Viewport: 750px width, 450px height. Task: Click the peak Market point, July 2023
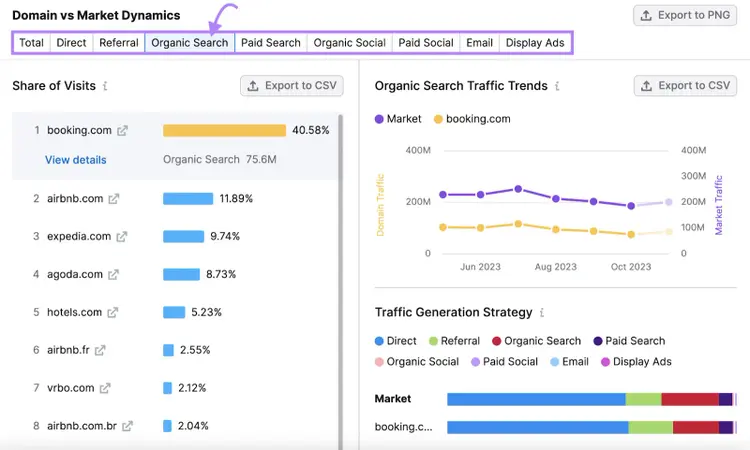click(518, 189)
